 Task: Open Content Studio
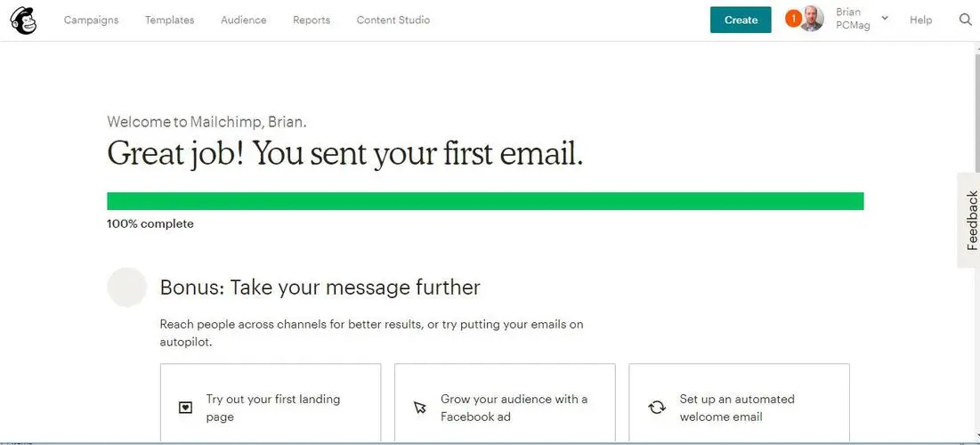(393, 20)
